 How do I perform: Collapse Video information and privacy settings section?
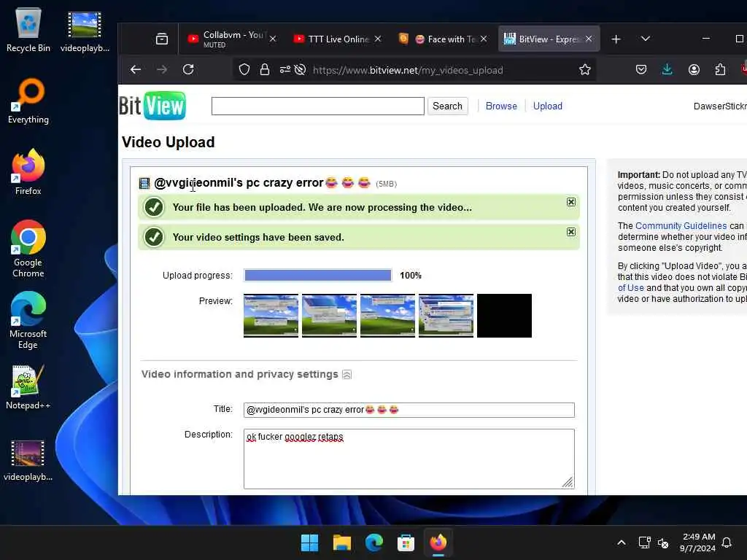point(347,375)
